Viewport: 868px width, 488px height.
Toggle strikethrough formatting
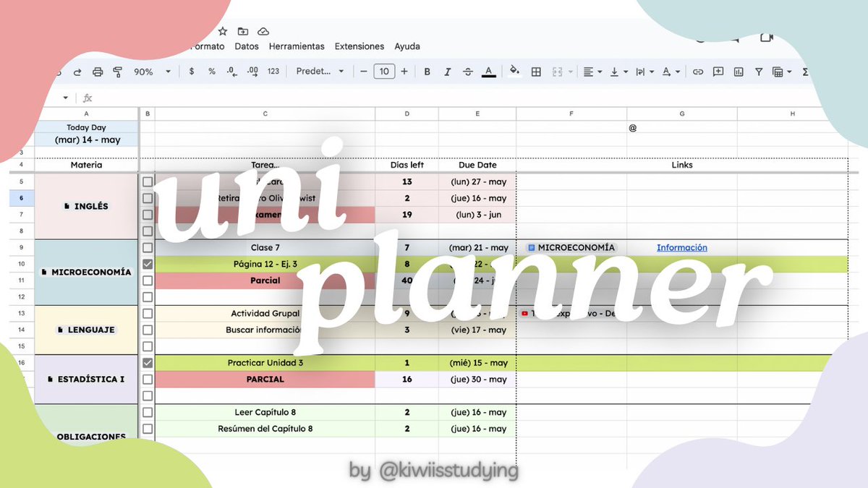coord(468,72)
